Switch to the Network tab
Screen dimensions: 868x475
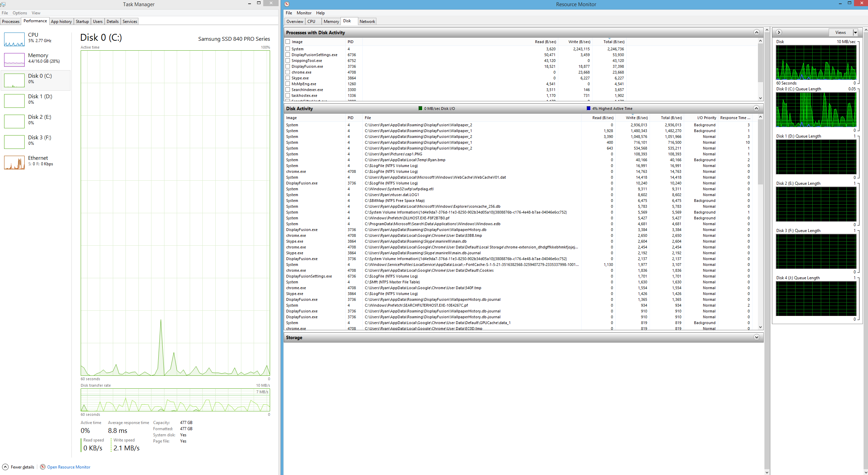[367, 21]
